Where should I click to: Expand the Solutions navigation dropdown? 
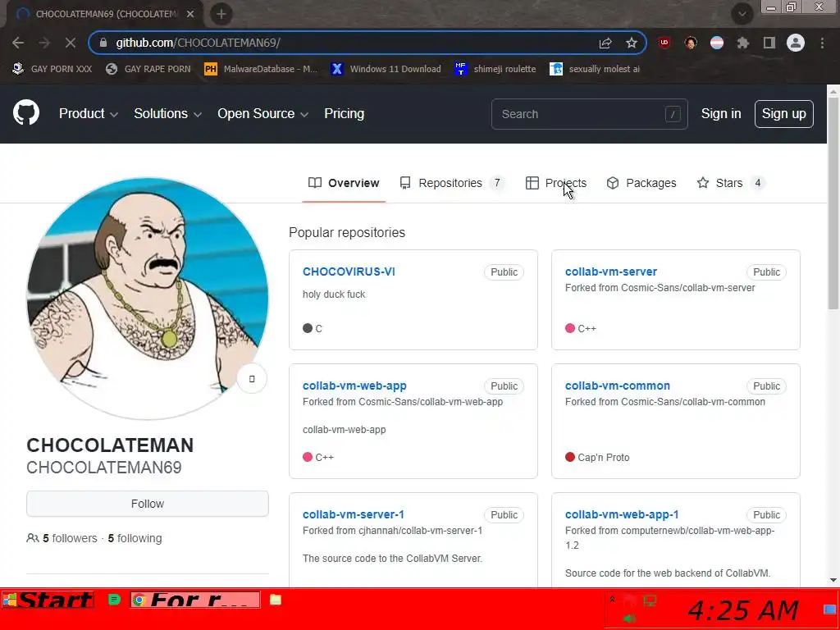[x=167, y=113]
